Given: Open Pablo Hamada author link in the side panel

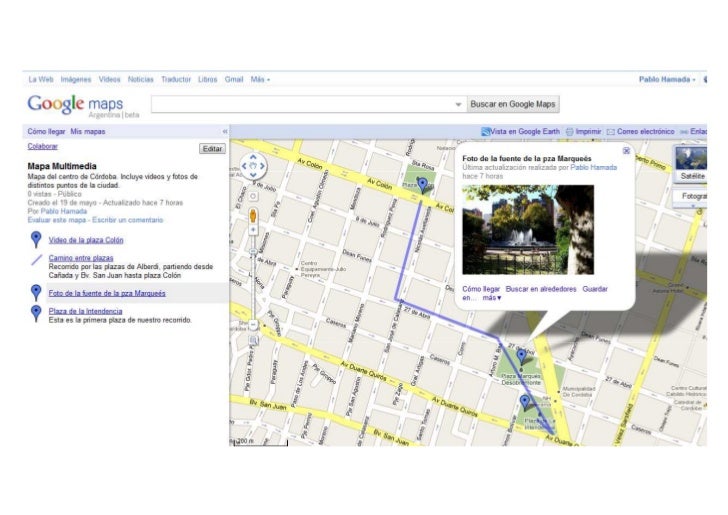Looking at the screenshot, I should click(64, 211).
